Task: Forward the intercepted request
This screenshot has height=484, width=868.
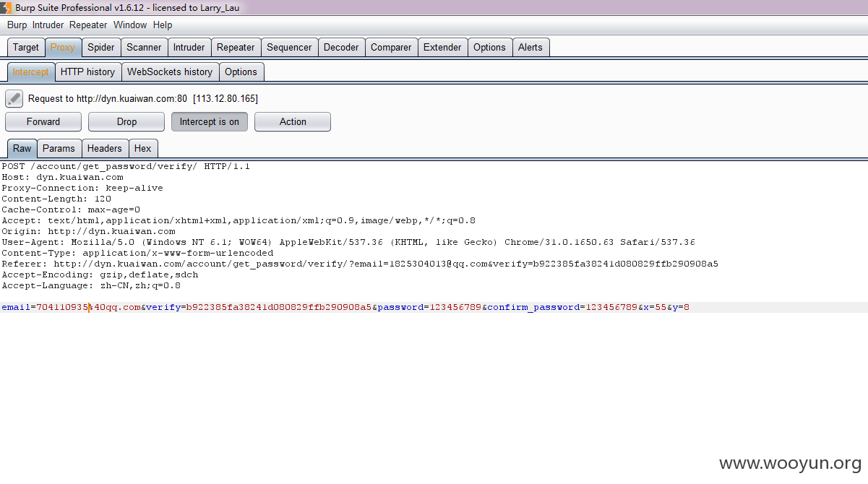Action: (43, 122)
